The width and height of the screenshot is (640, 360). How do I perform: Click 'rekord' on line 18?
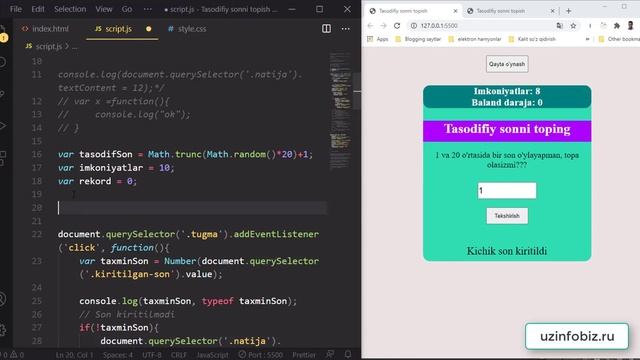[95, 181]
